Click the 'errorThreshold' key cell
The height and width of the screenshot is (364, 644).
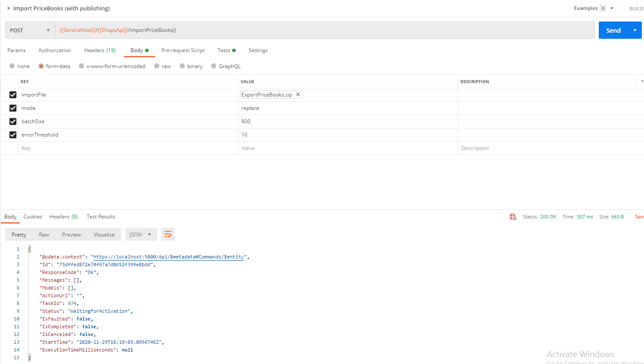(x=128, y=135)
